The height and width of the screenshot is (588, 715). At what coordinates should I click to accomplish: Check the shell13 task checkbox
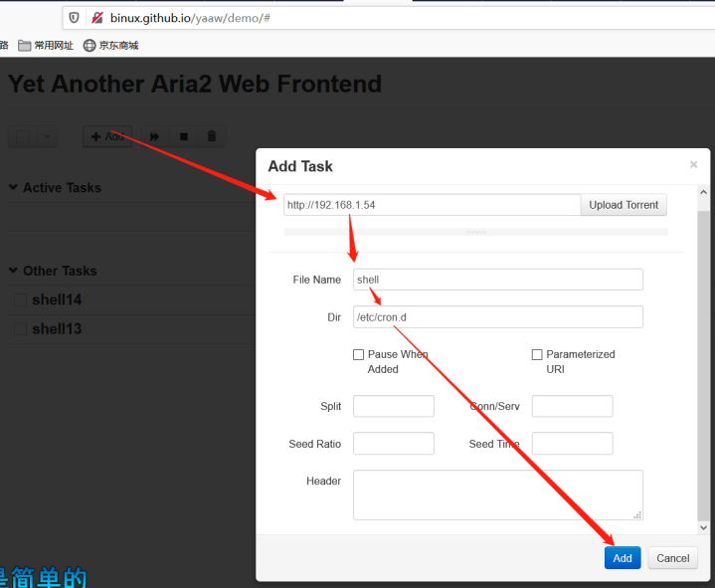pyautogui.click(x=20, y=329)
